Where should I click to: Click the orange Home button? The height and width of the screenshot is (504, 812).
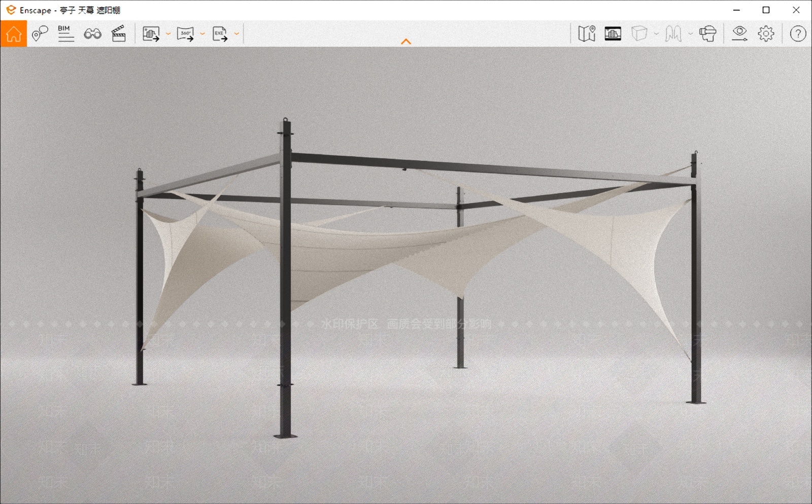[x=14, y=34]
